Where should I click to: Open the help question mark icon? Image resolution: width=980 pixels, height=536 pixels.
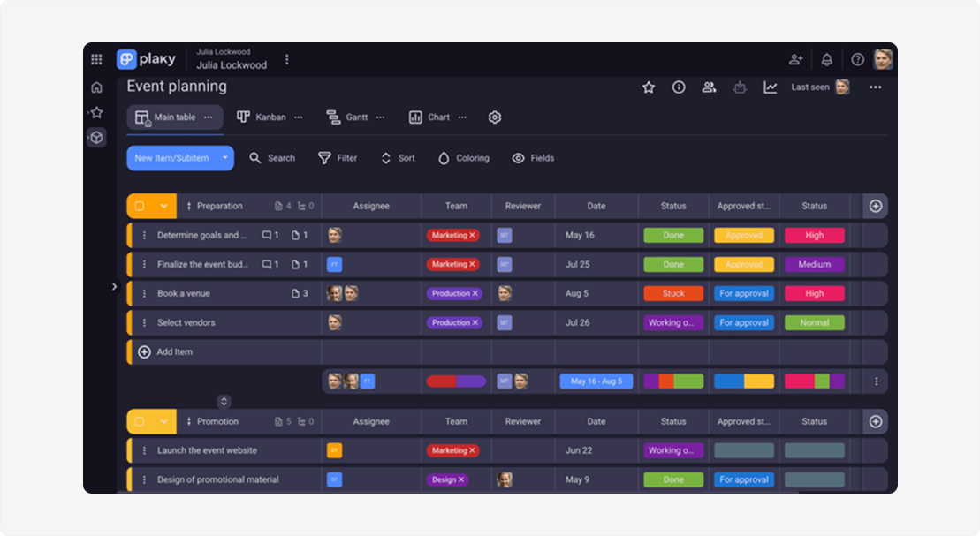tap(857, 59)
